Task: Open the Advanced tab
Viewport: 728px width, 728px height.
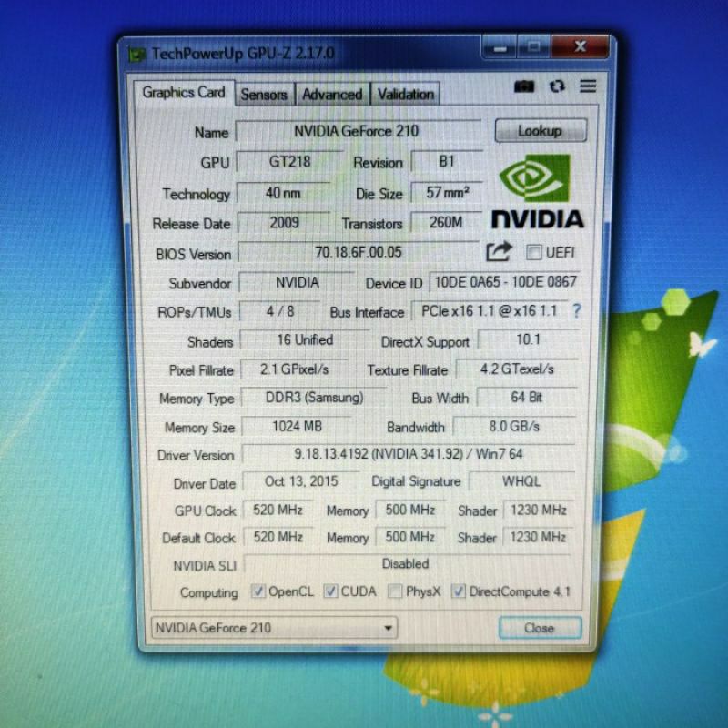Action: (331, 94)
